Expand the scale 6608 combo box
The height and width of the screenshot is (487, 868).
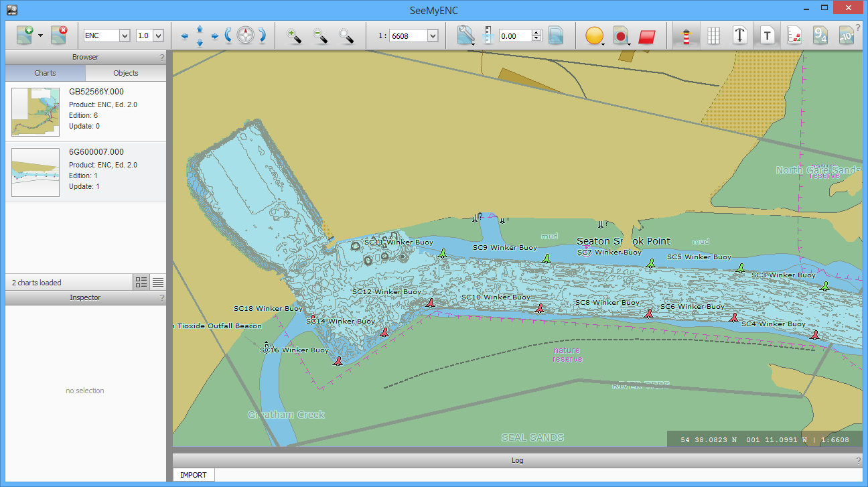coord(432,36)
